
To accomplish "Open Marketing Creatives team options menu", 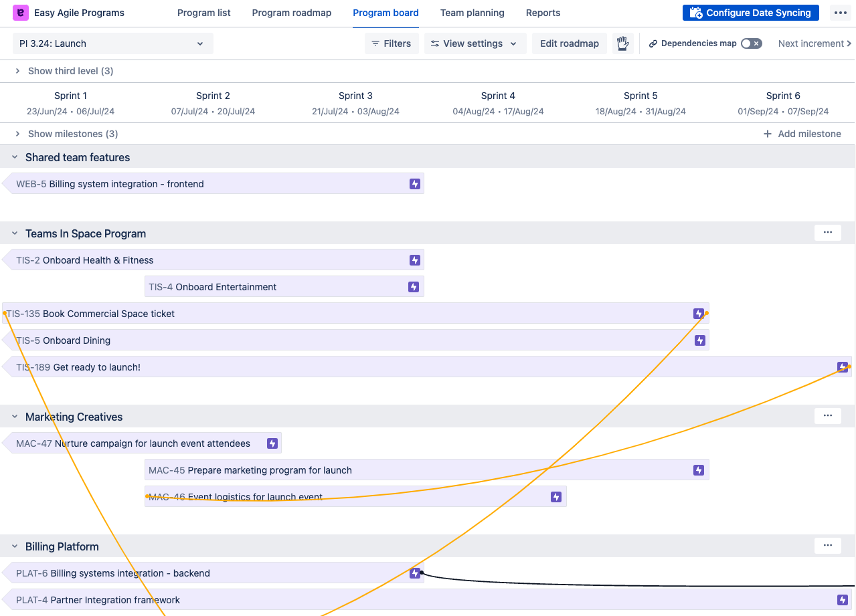I will point(828,416).
